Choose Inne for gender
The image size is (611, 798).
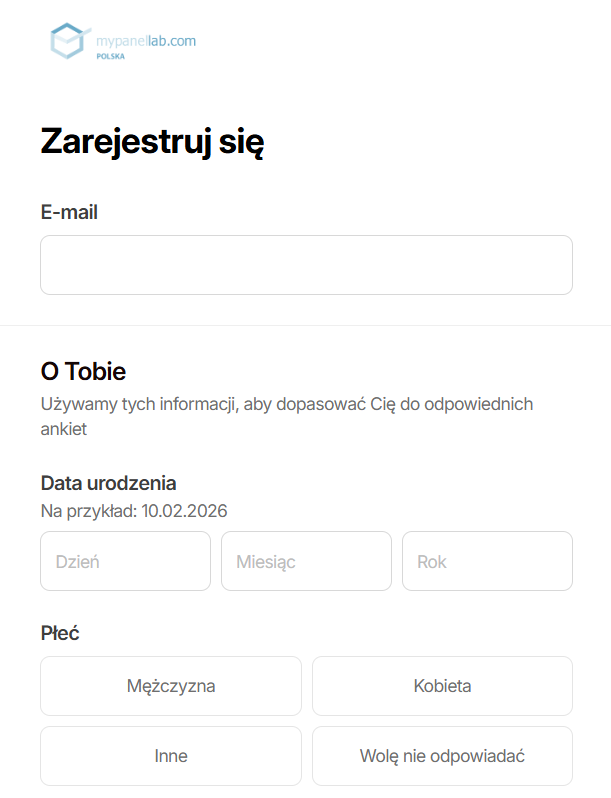pos(171,756)
